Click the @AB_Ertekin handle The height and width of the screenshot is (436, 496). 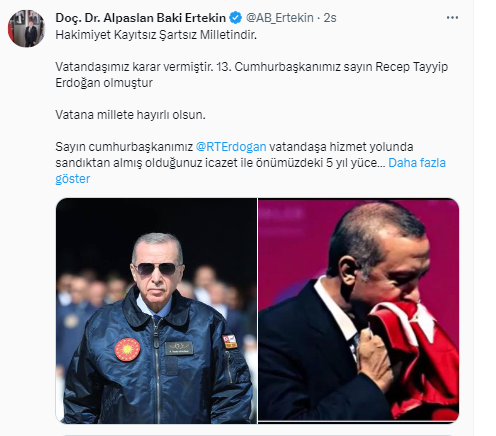click(280, 18)
